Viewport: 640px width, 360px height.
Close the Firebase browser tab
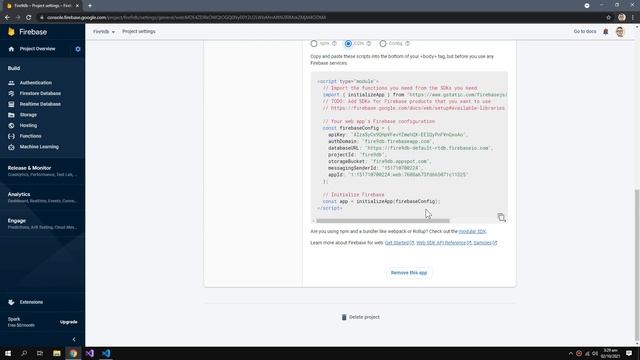coord(77,6)
